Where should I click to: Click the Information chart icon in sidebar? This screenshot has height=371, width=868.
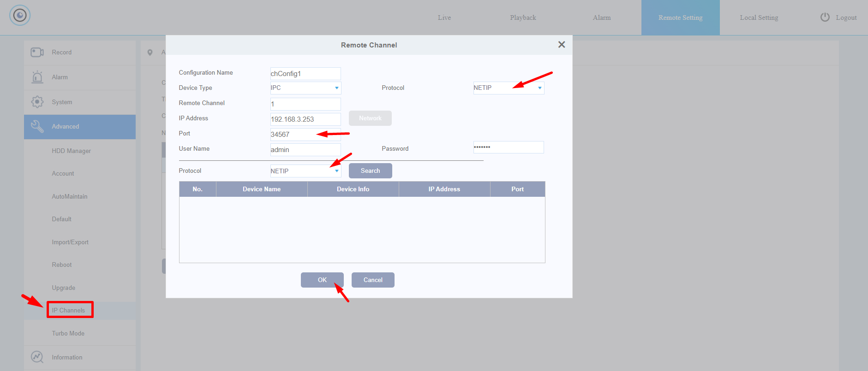37,357
